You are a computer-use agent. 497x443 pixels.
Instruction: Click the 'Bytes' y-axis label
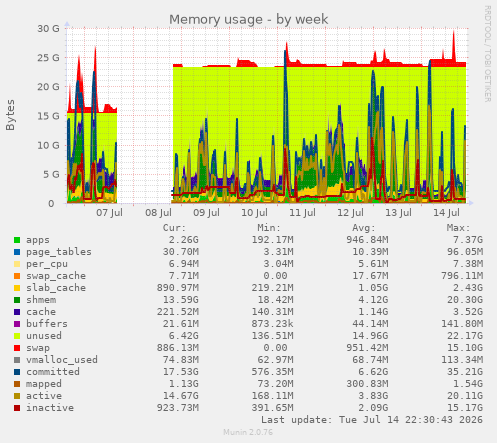[x=10, y=115]
